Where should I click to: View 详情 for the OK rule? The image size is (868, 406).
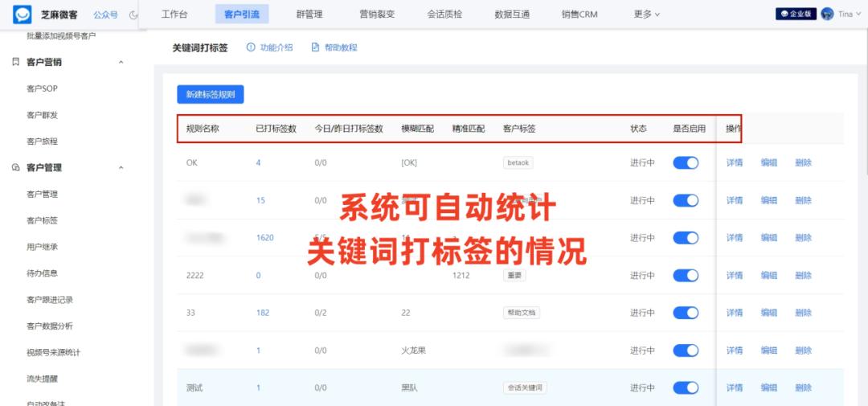tap(735, 163)
